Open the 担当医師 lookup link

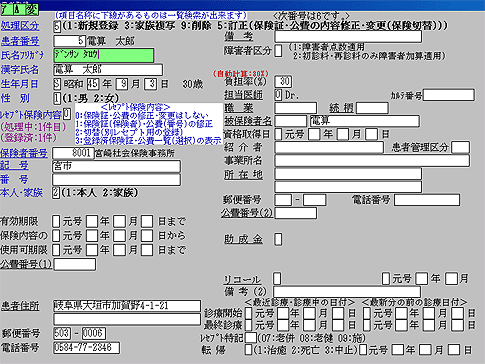click(243, 95)
